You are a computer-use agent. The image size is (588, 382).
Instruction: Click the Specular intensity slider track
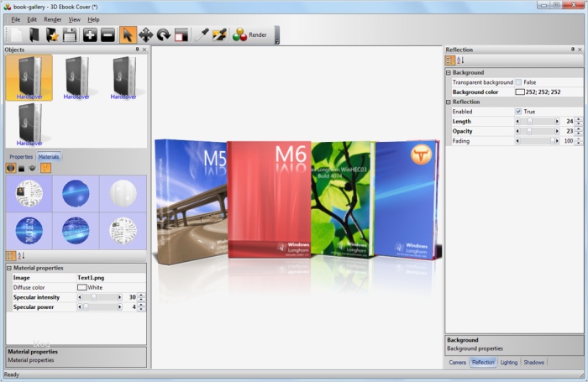tap(100, 297)
